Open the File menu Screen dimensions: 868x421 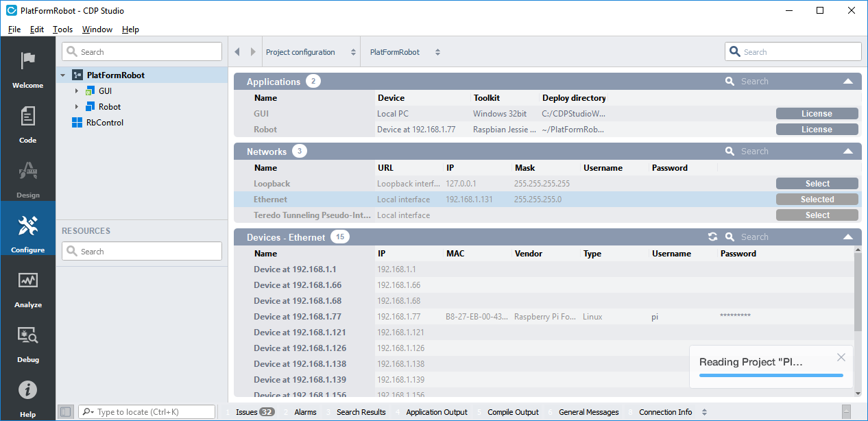click(x=14, y=29)
